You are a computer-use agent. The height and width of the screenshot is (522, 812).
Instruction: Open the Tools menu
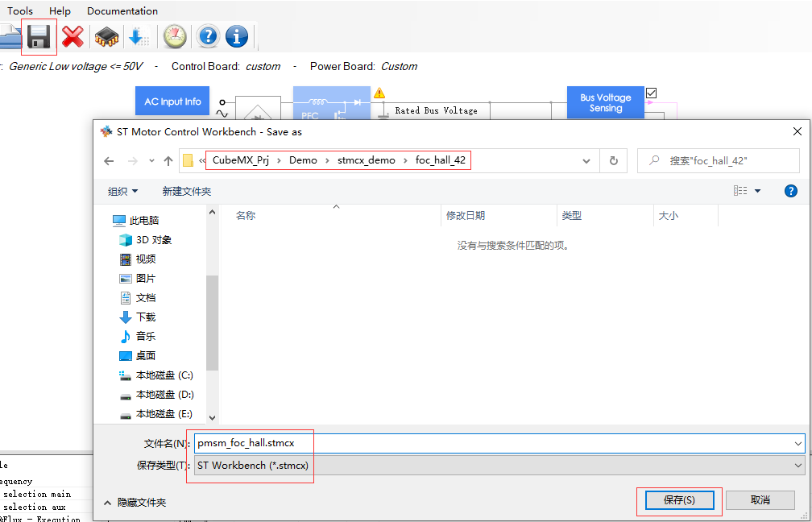19,11
